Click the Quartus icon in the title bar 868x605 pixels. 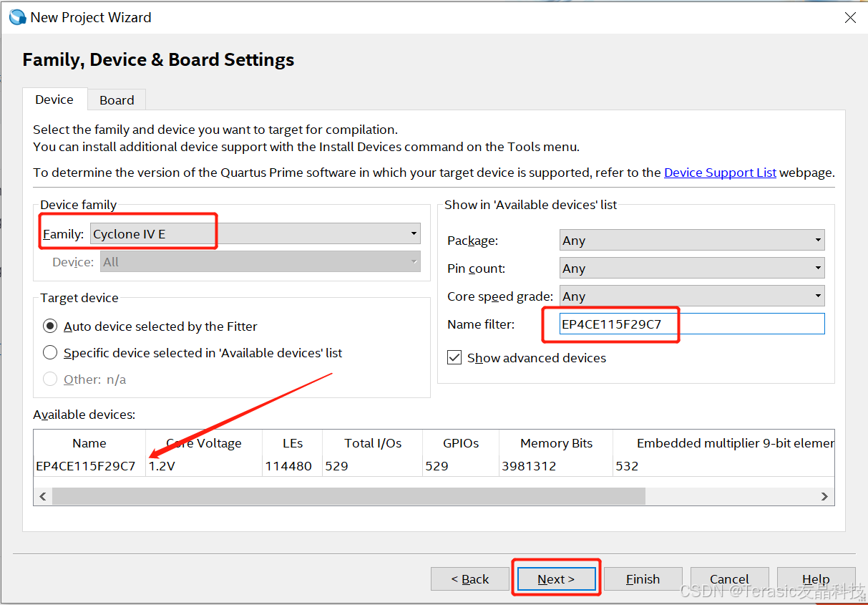pos(17,17)
